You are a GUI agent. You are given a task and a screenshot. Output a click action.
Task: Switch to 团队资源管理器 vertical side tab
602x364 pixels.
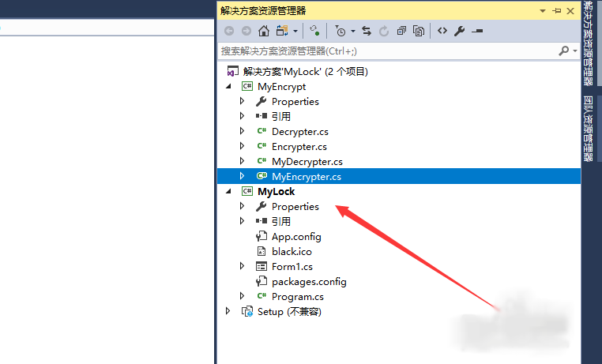pos(589,129)
